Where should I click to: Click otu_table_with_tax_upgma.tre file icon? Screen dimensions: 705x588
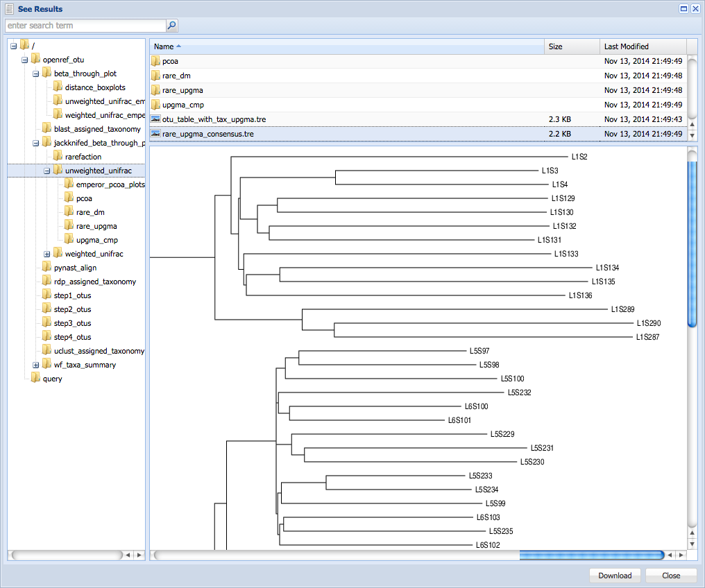[155, 119]
